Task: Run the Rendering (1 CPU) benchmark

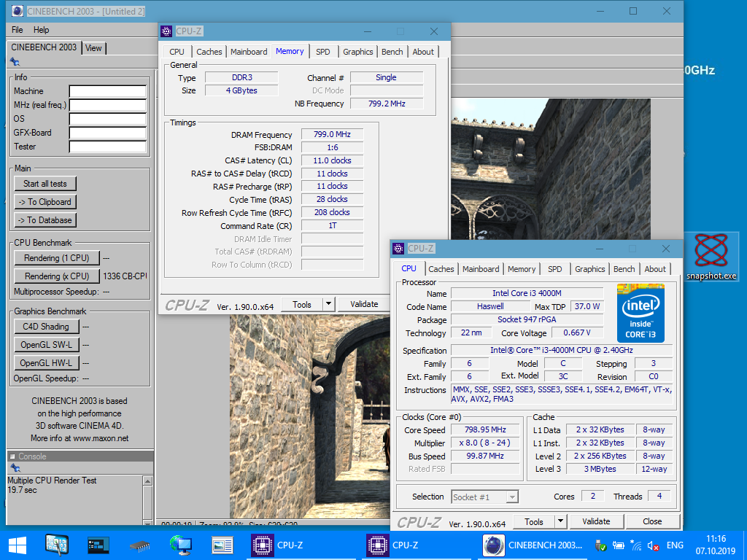Action: click(57, 258)
